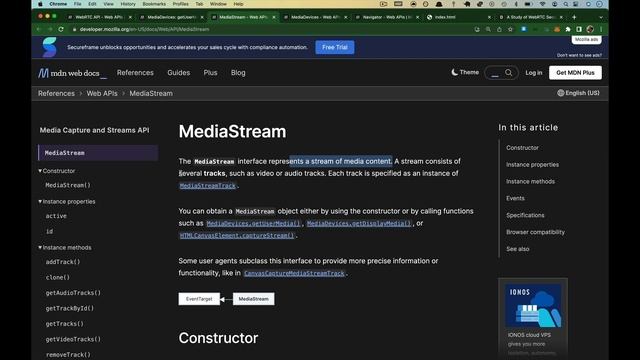Open the Chrome profile avatar
The image size is (640, 360).
click(590, 29)
